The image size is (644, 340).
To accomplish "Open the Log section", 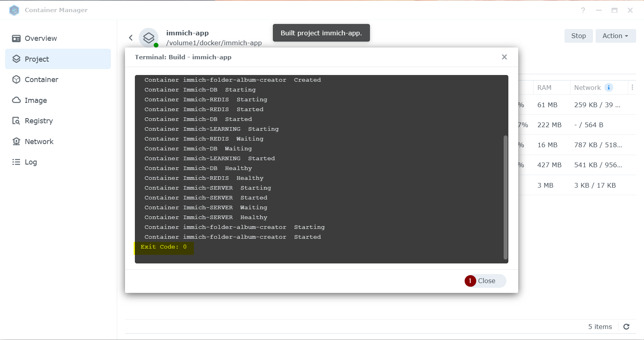I will coord(58,162).
